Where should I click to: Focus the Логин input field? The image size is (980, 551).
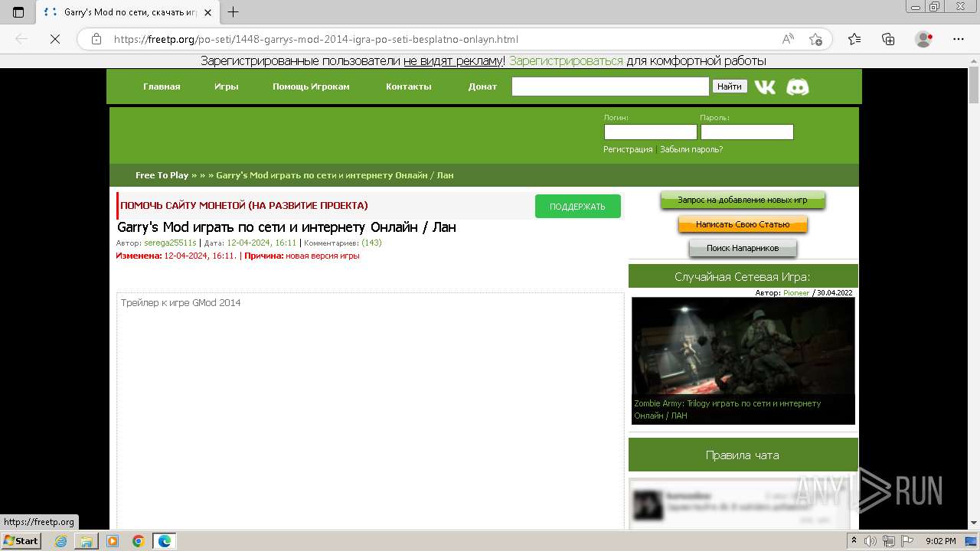[x=650, y=132]
